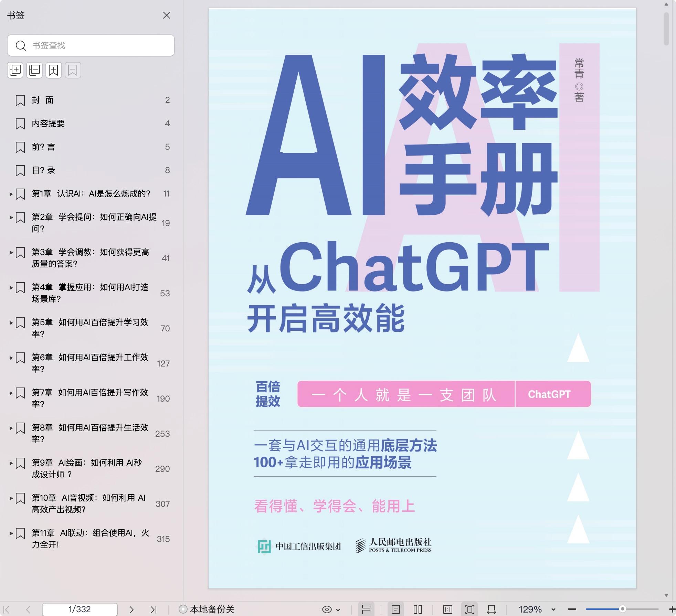
Task: Click the zoom slider handle
Action: [x=622, y=609]
